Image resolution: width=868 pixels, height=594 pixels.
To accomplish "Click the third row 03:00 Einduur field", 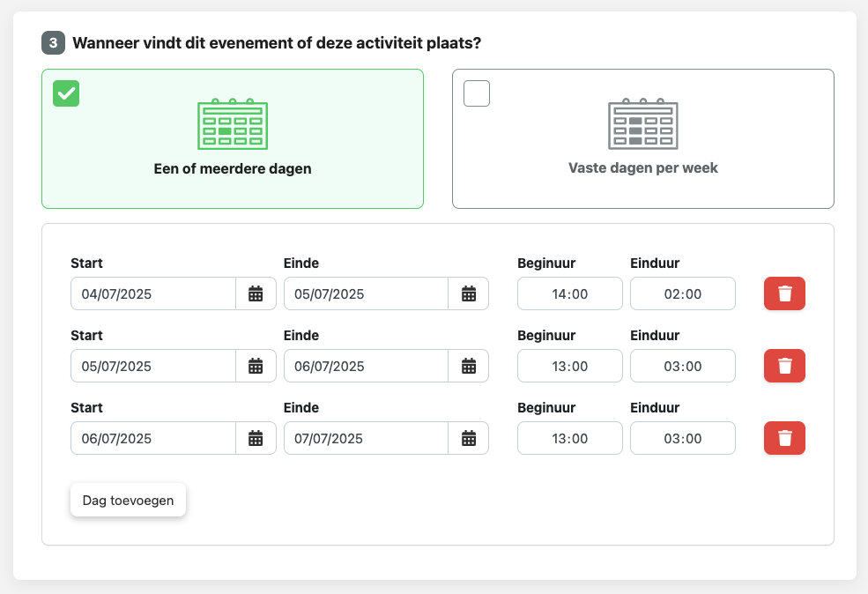I will (682, 439).
